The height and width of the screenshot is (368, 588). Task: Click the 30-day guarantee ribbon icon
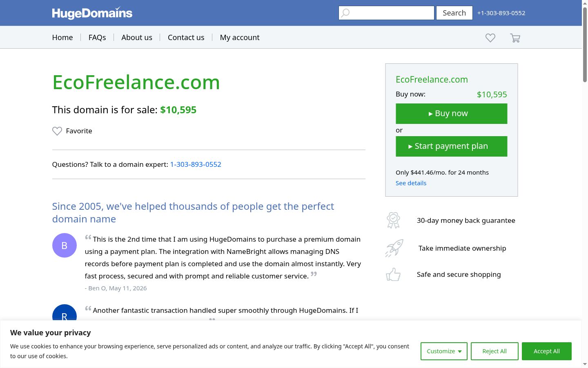tap(393, 220)
